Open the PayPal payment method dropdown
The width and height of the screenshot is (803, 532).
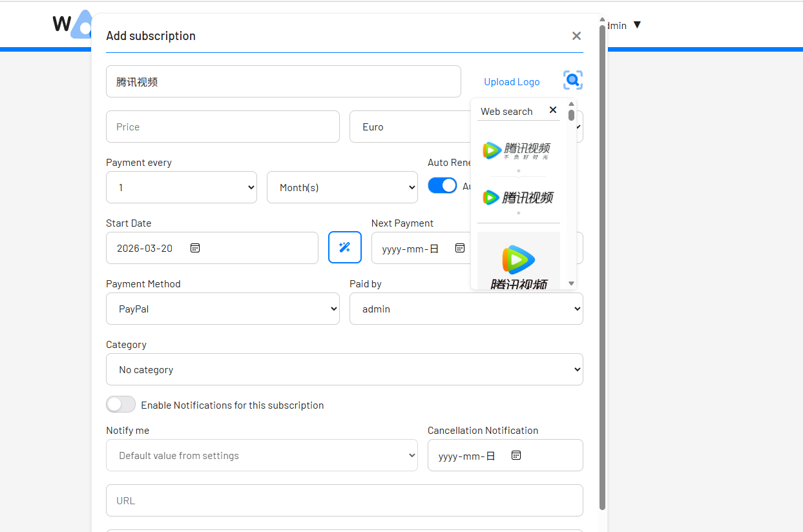[222, 309]
